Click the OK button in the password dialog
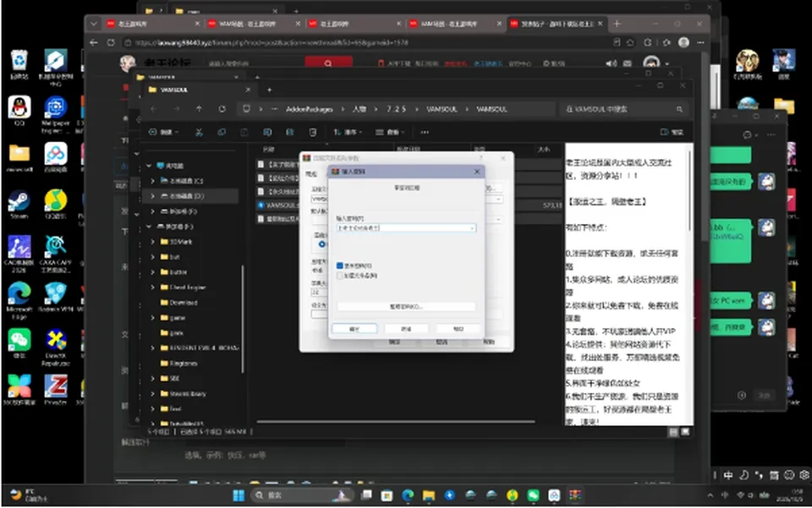Viewport: 812px width, 508px height. [x=354, y=329]
